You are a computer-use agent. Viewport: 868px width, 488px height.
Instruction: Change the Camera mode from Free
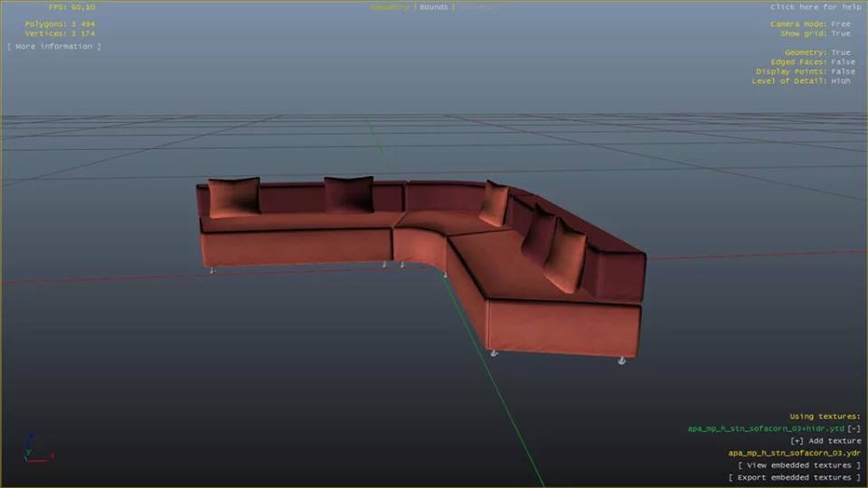[840, 23]
